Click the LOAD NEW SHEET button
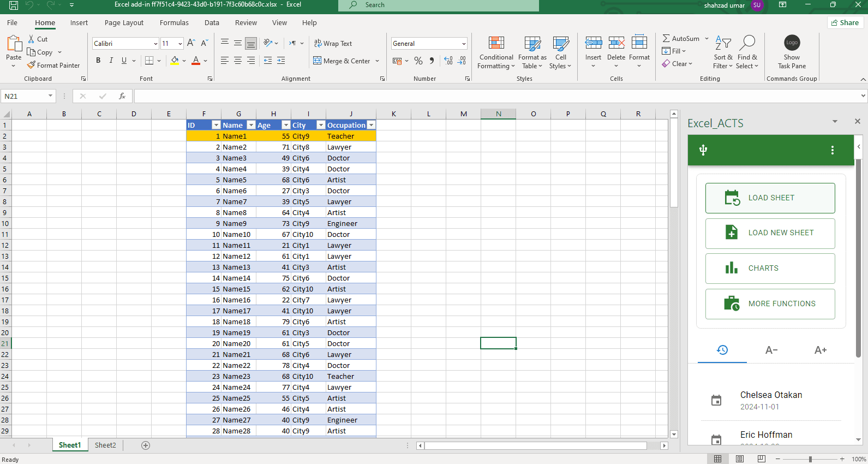Screen dimensions: 868x464 click(770, 233)
